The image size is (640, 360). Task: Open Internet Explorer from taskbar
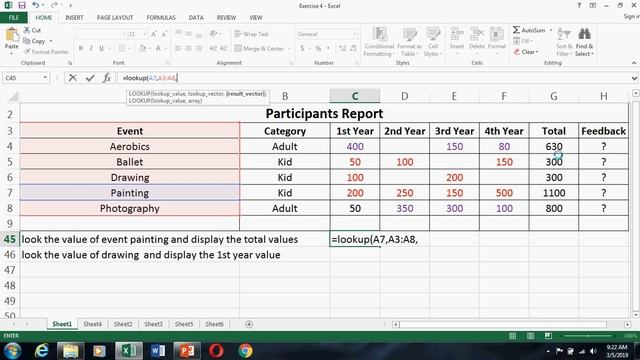coord(42,351)
